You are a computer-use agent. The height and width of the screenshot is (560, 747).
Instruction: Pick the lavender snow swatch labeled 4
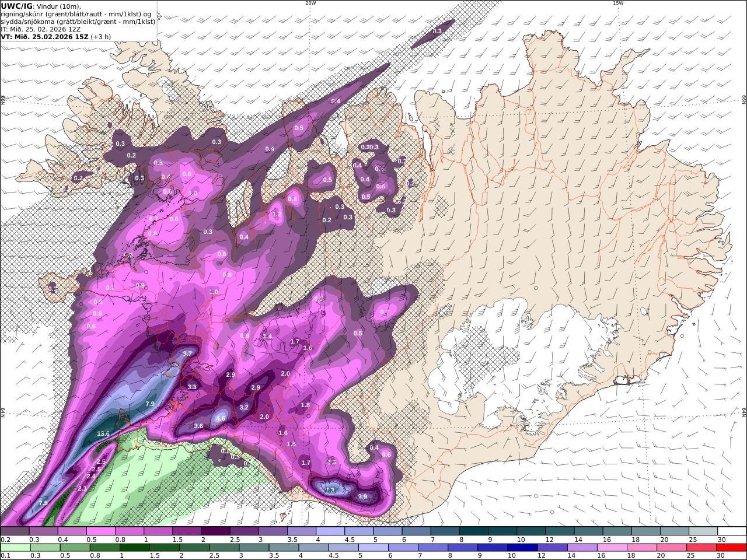330,531
